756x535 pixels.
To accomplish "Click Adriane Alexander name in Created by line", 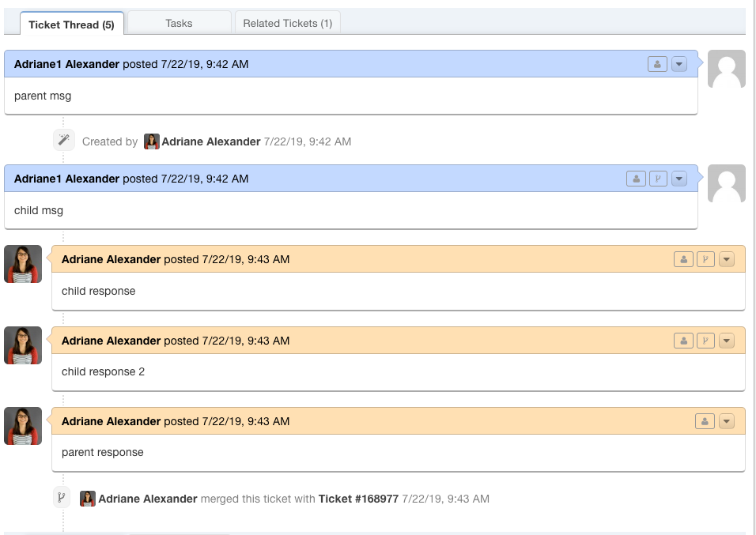I will [211, 141].
